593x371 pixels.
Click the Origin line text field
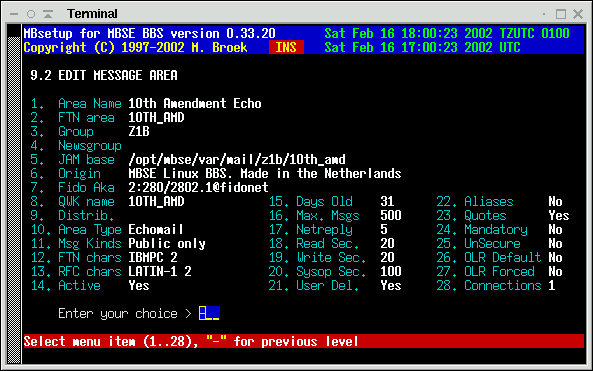[x=265, y=173]
